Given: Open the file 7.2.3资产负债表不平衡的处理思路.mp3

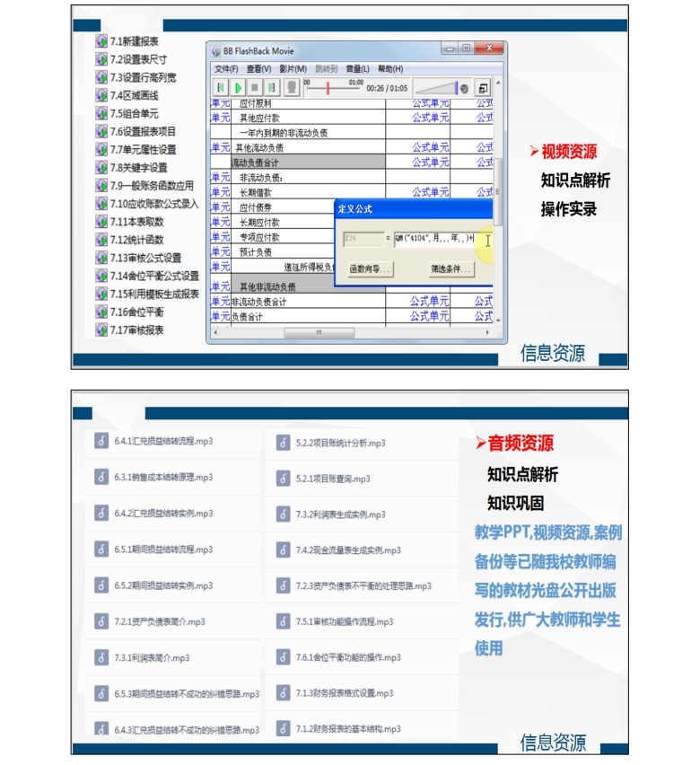Looking at the screenshot, I should [x=363, y=586].
